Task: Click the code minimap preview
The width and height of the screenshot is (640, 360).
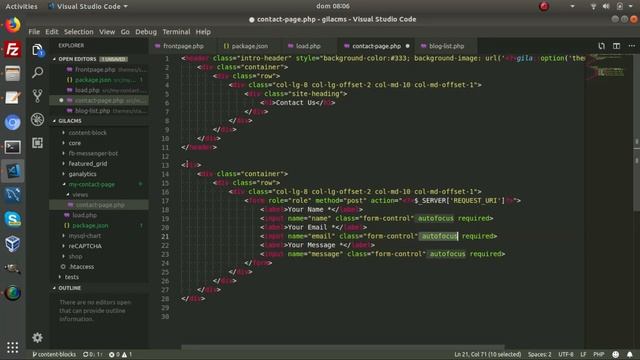Action: pyautogui.click(x=606, y=67)
